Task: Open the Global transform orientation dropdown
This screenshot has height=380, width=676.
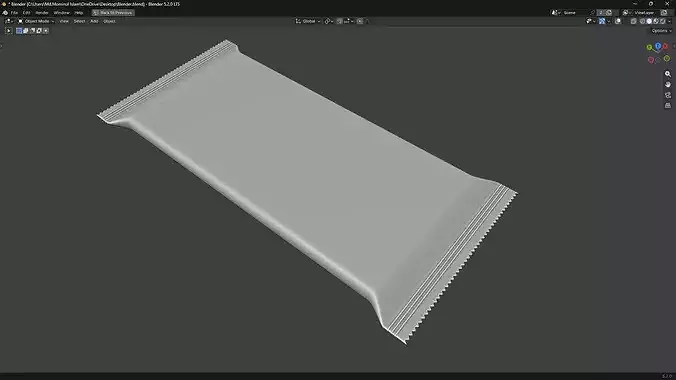Action: tap(308, 21)
